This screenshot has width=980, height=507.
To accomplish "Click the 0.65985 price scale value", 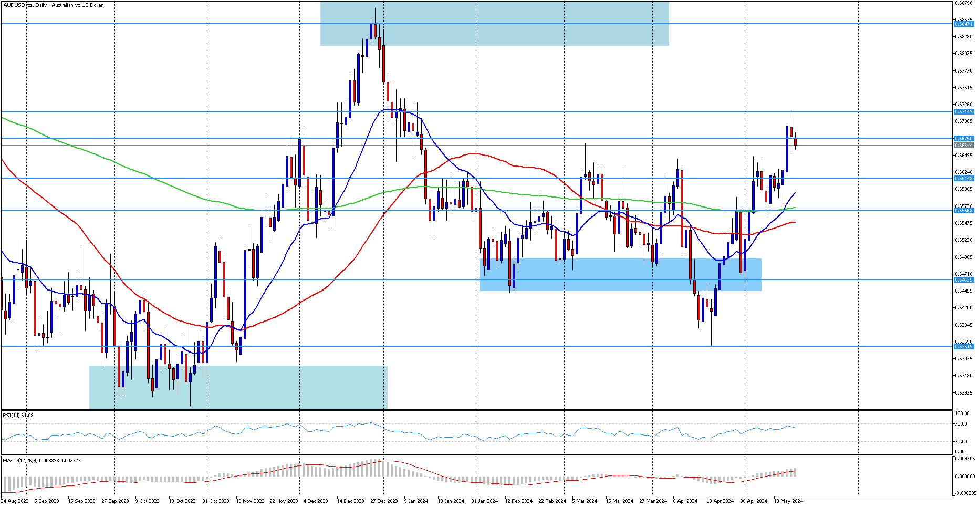I will tap(964, 189).
